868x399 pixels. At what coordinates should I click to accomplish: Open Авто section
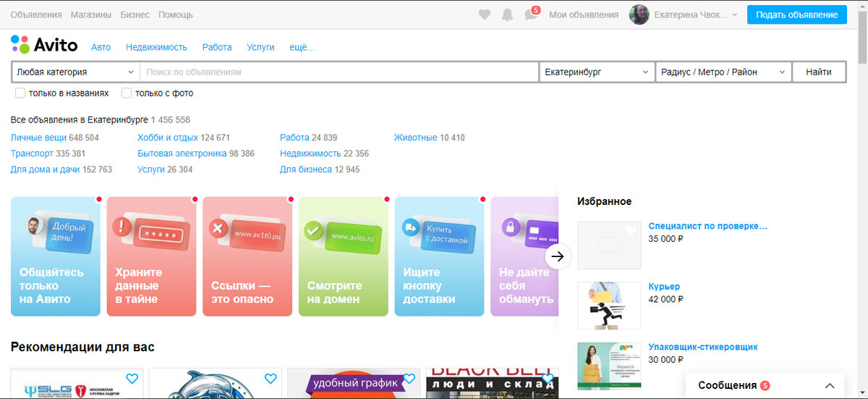click(101, 47)
